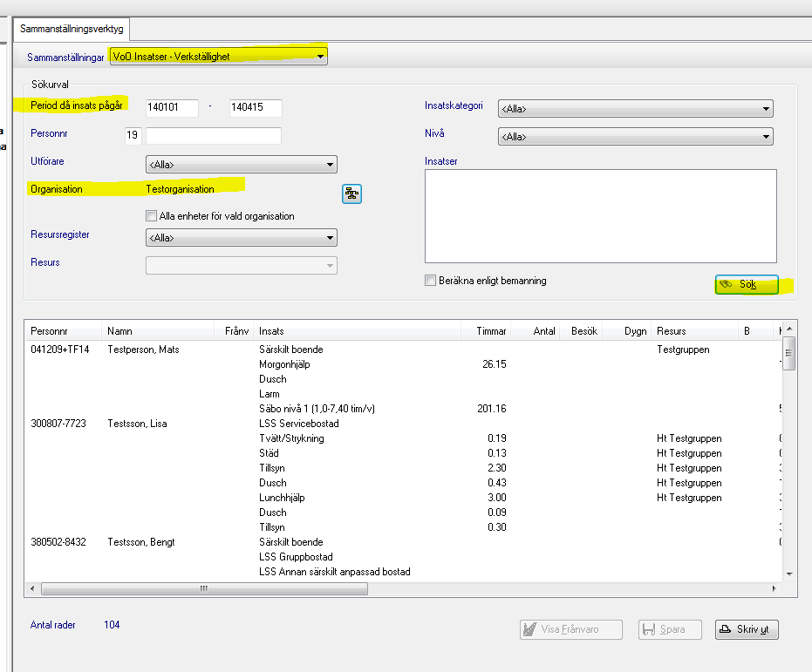Click the vertical scrollbar down arrow
This screenshot has width=812, height=672.
click(x=789, y=574)
